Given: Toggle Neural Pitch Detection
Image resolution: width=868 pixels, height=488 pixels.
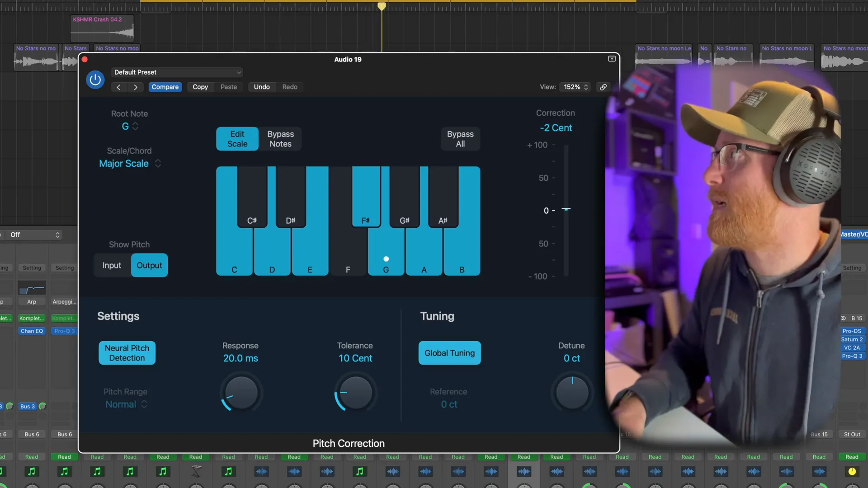Looking at the screenshot, I should (127, 353).
